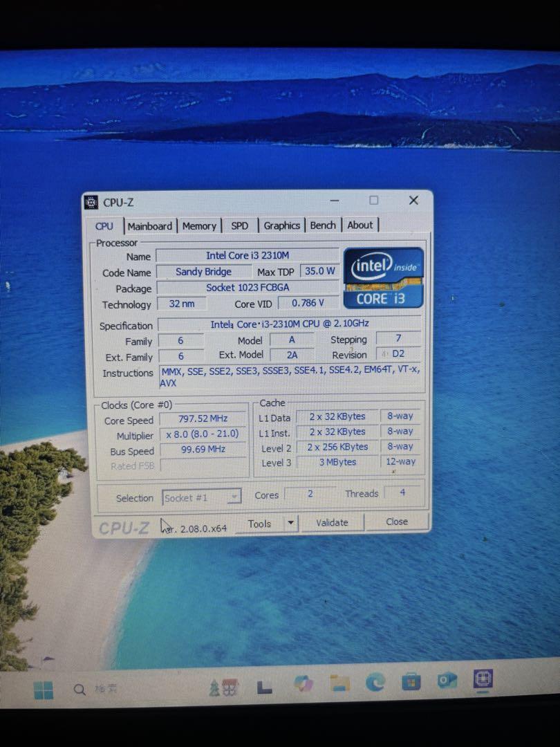The height and width of the screenshot is (747, 560).
Task: Click the L1 Inst. value 2 x 32 KBytes
Action: pos(337,432)
